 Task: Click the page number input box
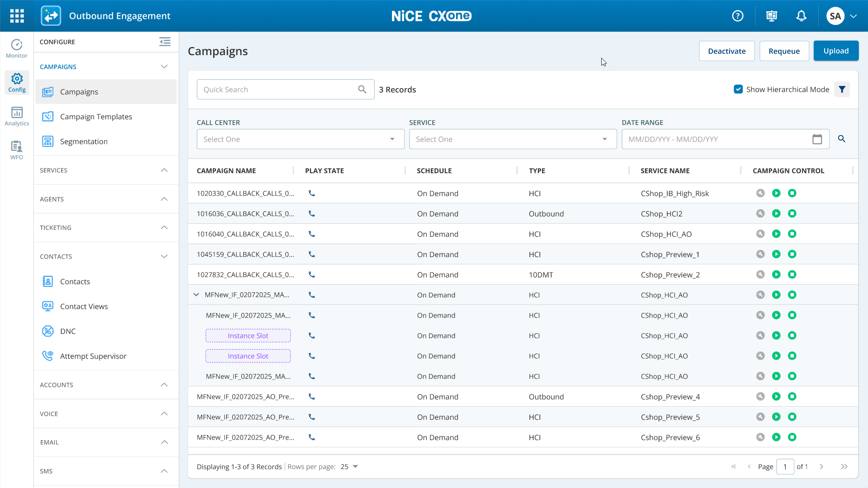tap(785, 467)
